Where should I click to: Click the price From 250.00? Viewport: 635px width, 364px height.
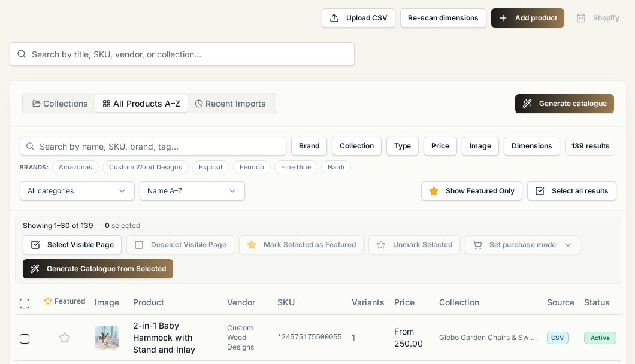(408, 338)
